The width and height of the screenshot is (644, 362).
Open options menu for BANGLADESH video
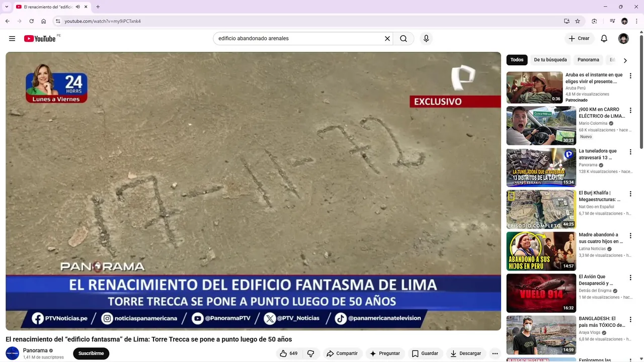[630, 319]
